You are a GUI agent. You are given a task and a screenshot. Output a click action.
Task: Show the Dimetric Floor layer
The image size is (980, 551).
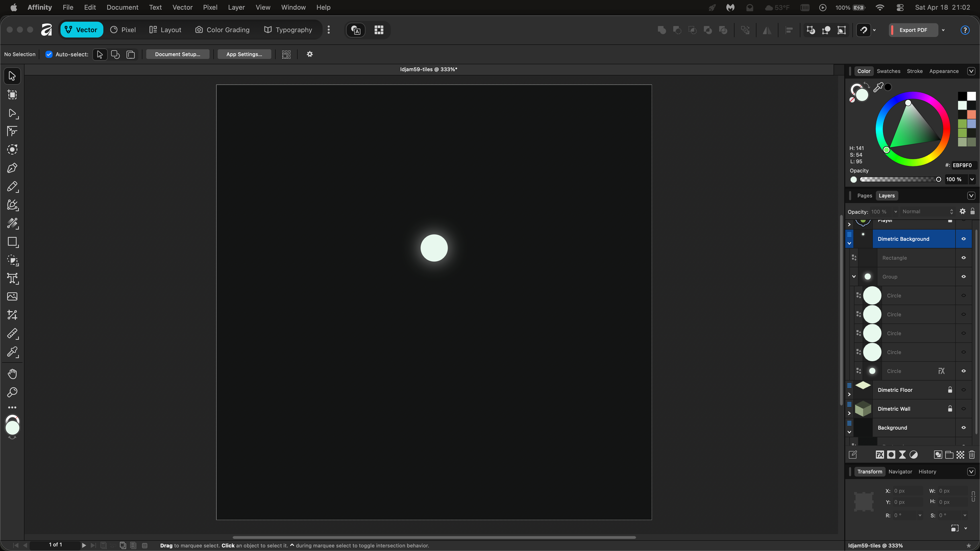pyautogui.click(x=964, y=390)
